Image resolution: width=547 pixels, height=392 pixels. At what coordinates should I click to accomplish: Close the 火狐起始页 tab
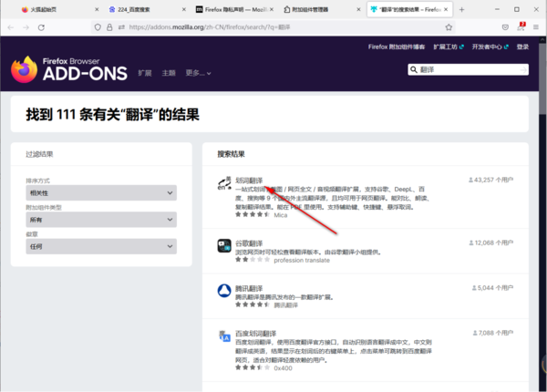pyautogui.click(x=97, y=10)
